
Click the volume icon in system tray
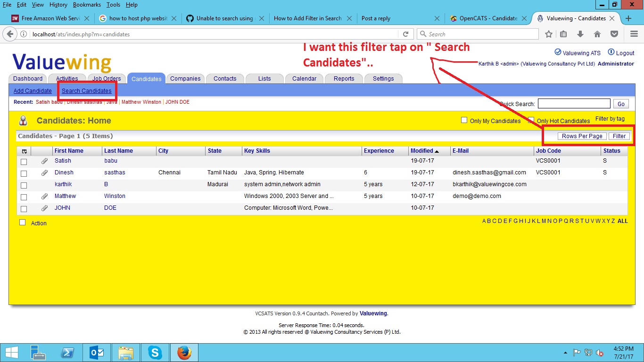600,353
